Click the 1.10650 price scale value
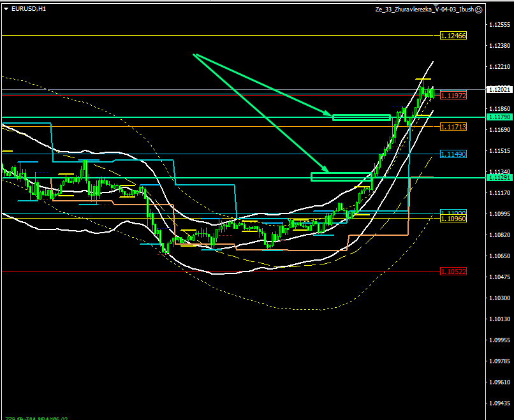514x420 pixels. point(499,256)
